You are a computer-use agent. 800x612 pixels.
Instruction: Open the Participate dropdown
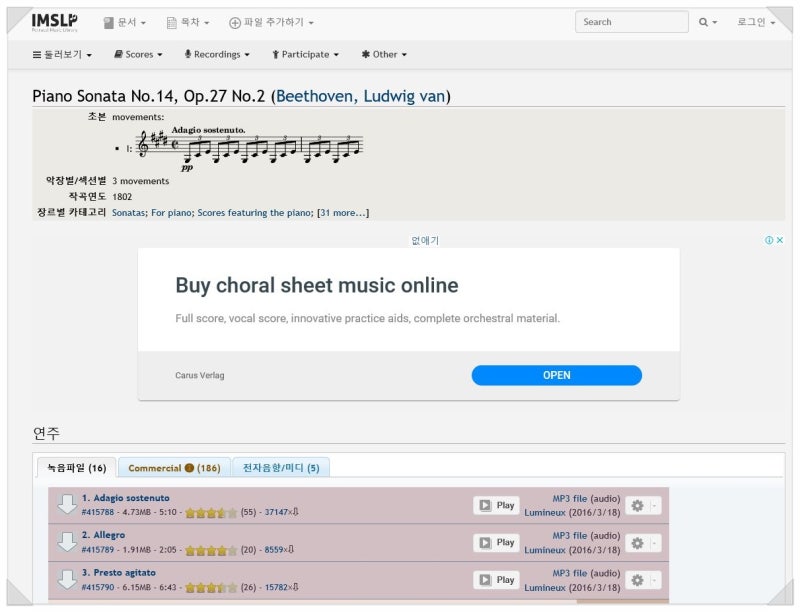click(x=305, y=55)
